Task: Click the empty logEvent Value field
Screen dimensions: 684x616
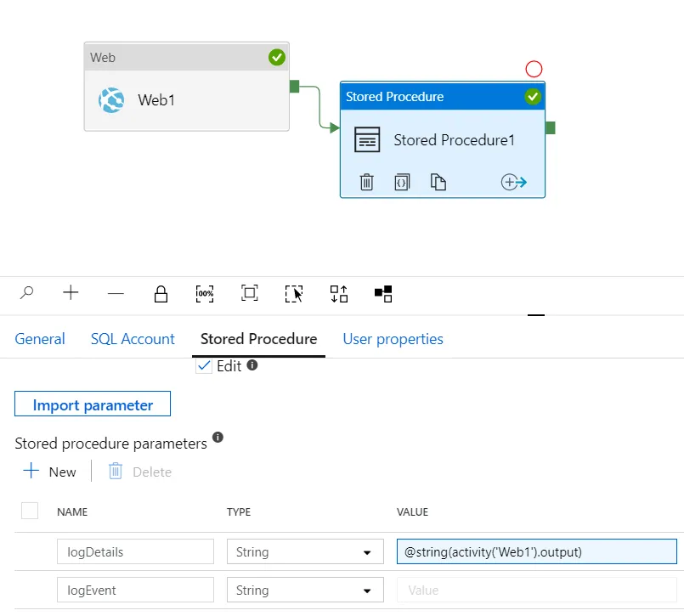Action: point(537,590)
